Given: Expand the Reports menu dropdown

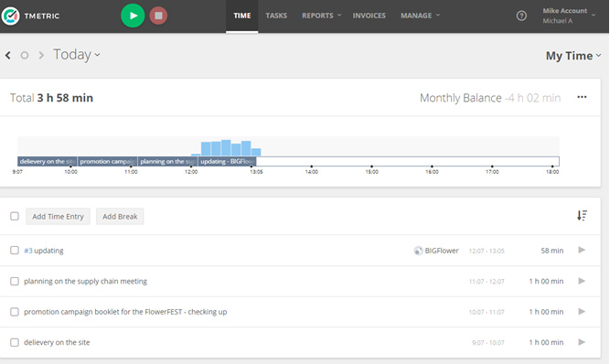Looking at the screenshot, I should point(321,16).
